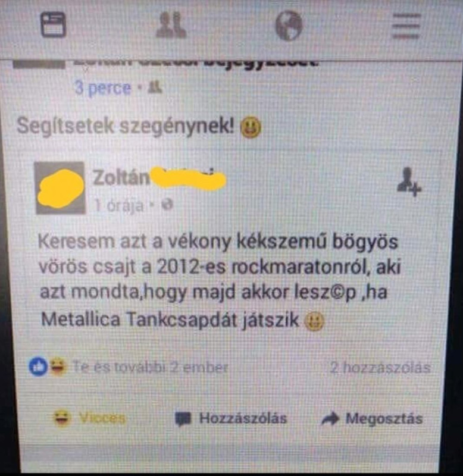Click the public globe icon near '1 órája'
Image resolution: width=463 pixels, height=476 pixels.
pyautogui.click(x=167, y=204)
